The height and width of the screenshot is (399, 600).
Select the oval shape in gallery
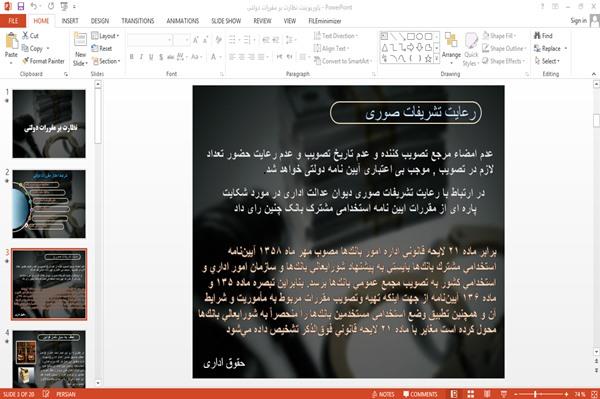pos(420,36)
